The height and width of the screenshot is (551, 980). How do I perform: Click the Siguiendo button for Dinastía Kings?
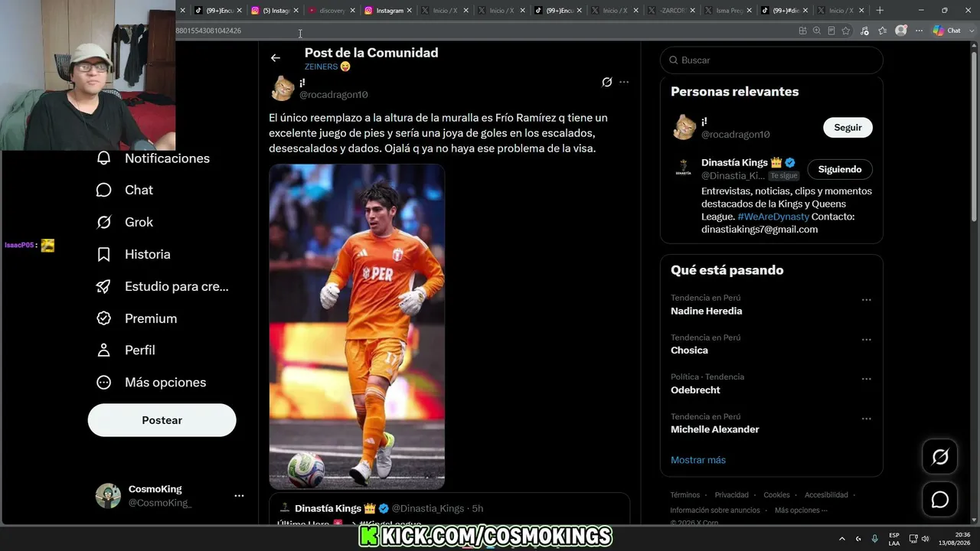(x=840, y=169)
